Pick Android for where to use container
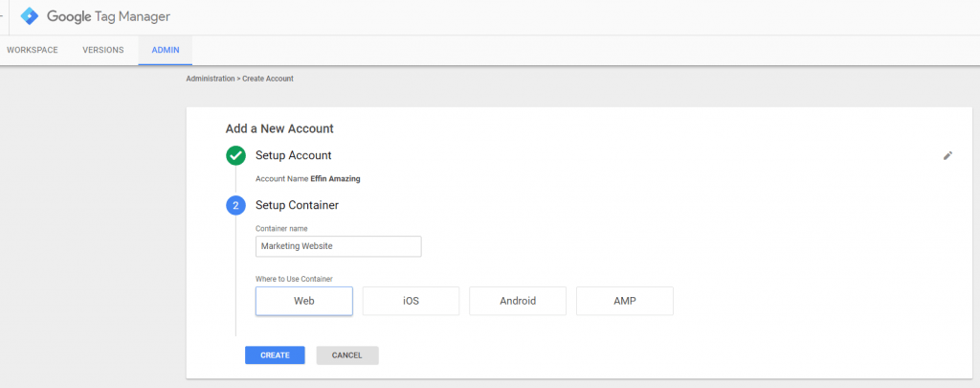980x388 pixels. pos(518,301)
